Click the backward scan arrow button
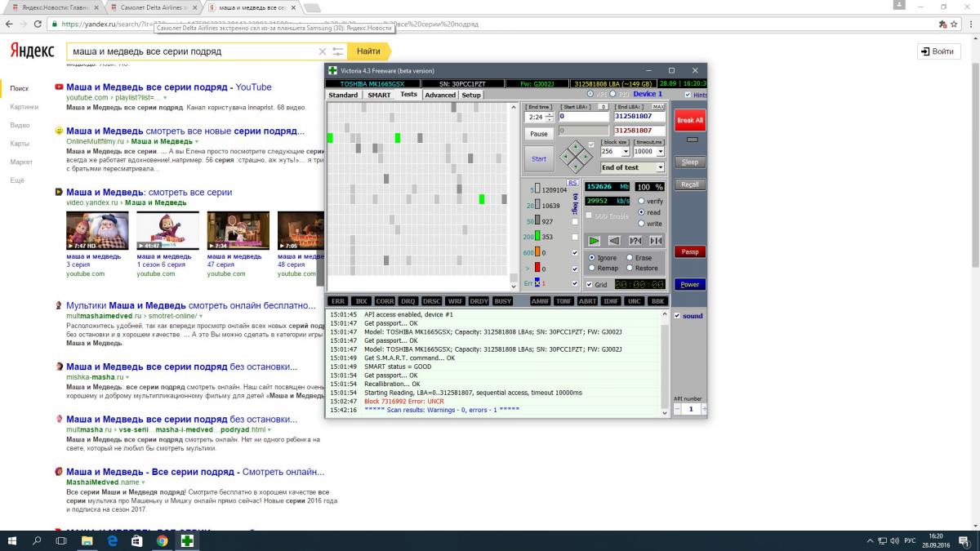 [x=614, y=241]
